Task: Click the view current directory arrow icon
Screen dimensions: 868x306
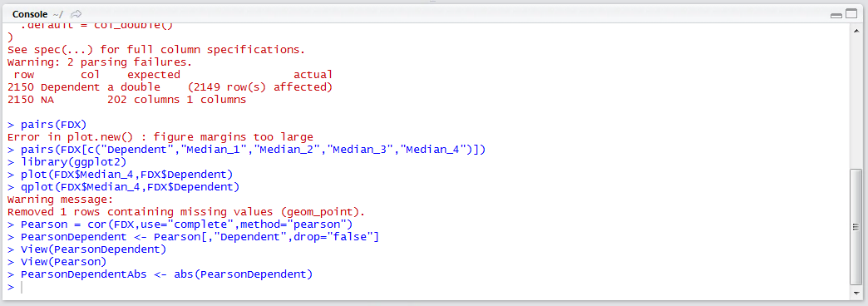Action: (x=76, y=14)
